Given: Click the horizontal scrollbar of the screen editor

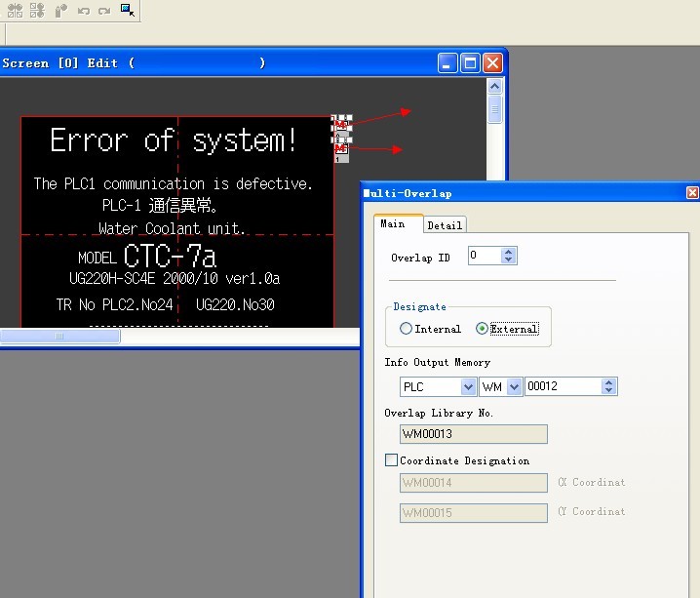Looking at the screenshot, I should click(60, 337).
